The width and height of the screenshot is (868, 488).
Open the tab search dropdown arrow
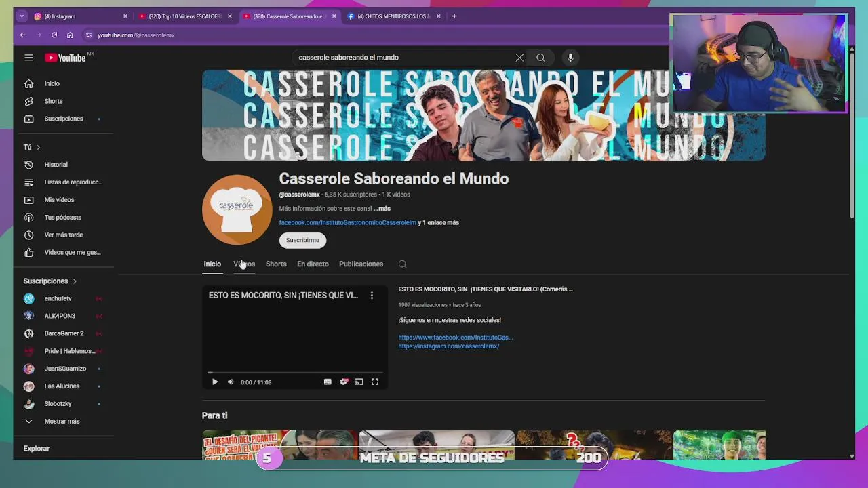point(22,16)
